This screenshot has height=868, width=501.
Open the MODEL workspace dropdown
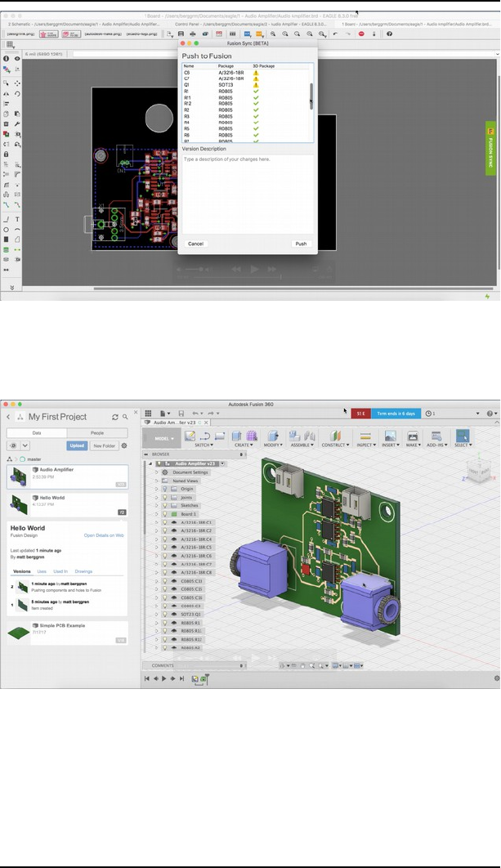[x=163, y=438]
